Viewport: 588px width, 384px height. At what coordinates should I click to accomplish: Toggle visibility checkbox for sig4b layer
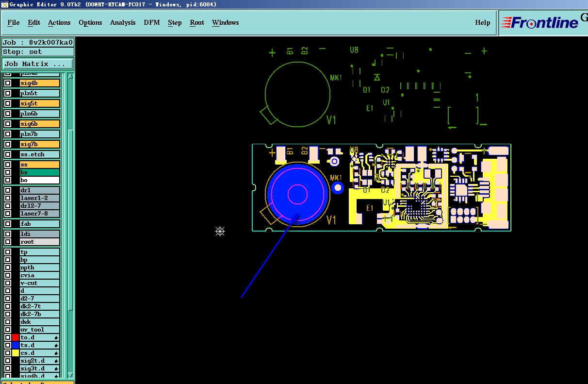pyautogui.click(x=8, y=83)
